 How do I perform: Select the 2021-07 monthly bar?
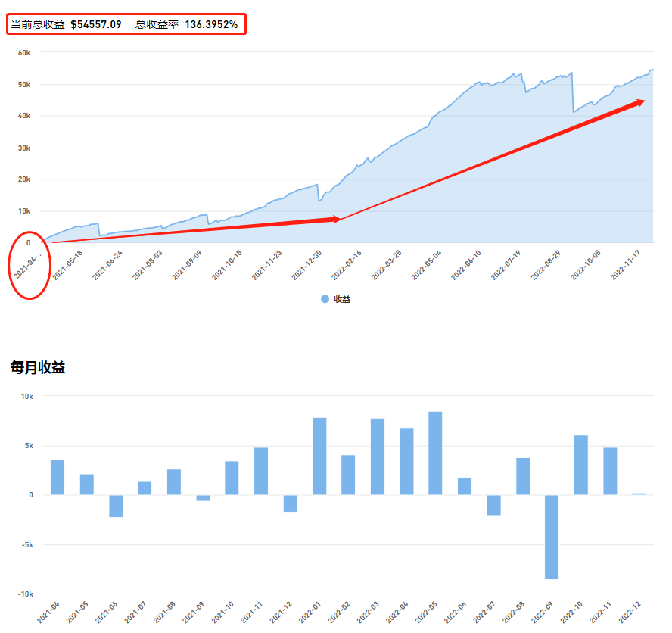pyautogui.click(x=145, y=488)
